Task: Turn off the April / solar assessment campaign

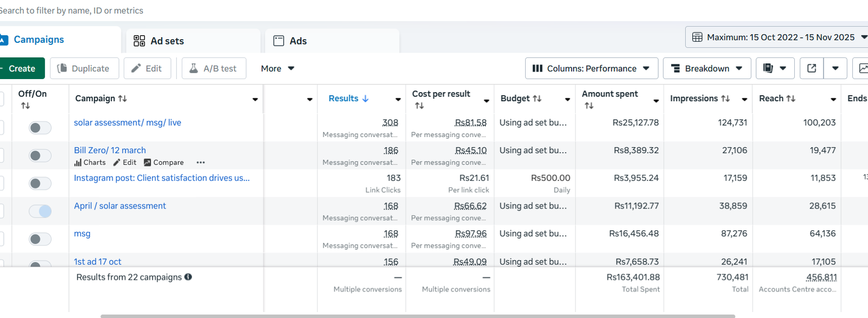Action: (40, 211)
